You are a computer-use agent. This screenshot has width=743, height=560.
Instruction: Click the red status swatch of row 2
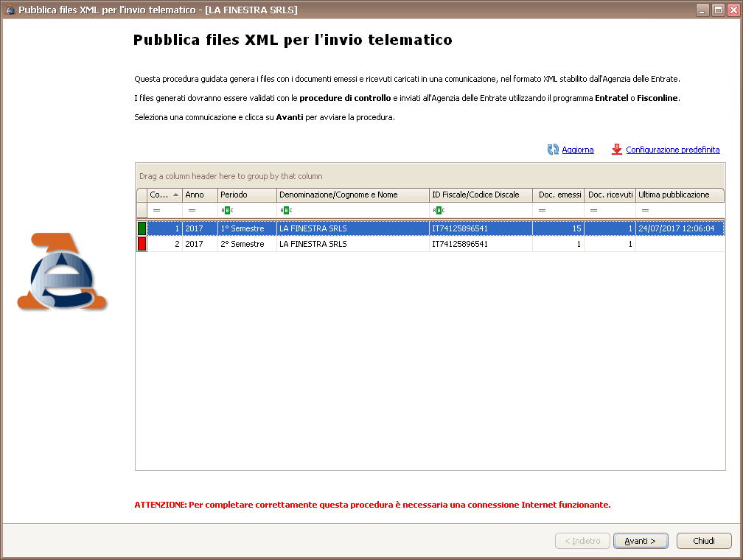[142, 244]
